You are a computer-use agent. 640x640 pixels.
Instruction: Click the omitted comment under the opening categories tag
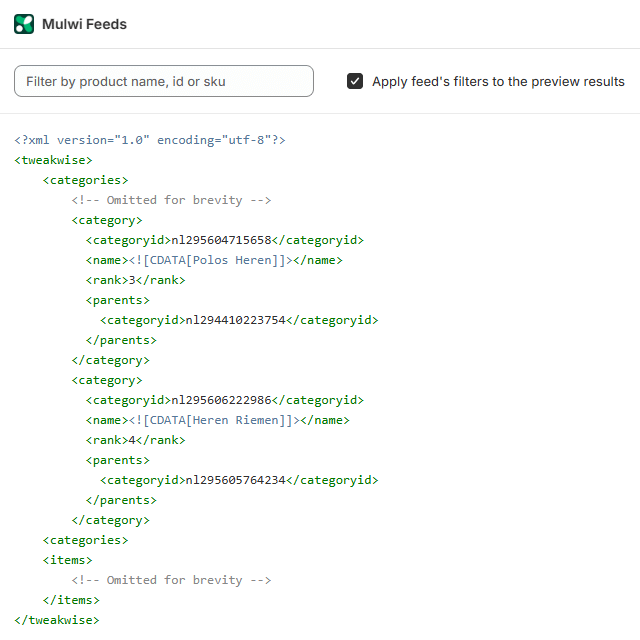pos(171,200)
